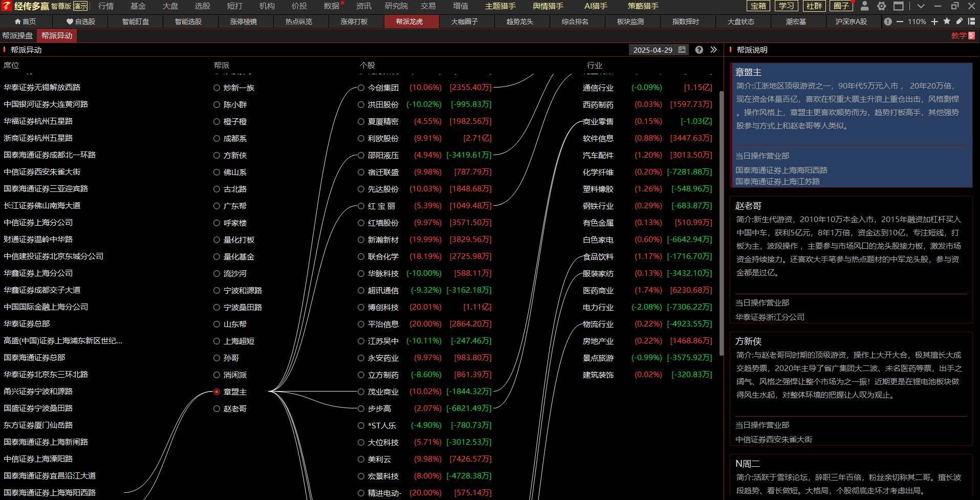This screenshot has height=500, width=980.
Task: Click the 圈子 button
Action: (x=841, y=6)
